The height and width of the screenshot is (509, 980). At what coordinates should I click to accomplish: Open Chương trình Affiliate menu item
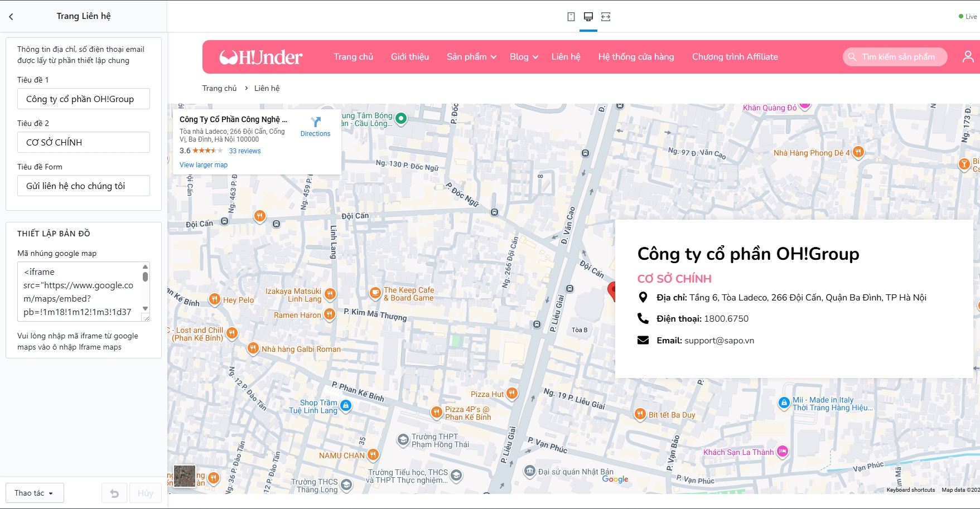point(735,57)
